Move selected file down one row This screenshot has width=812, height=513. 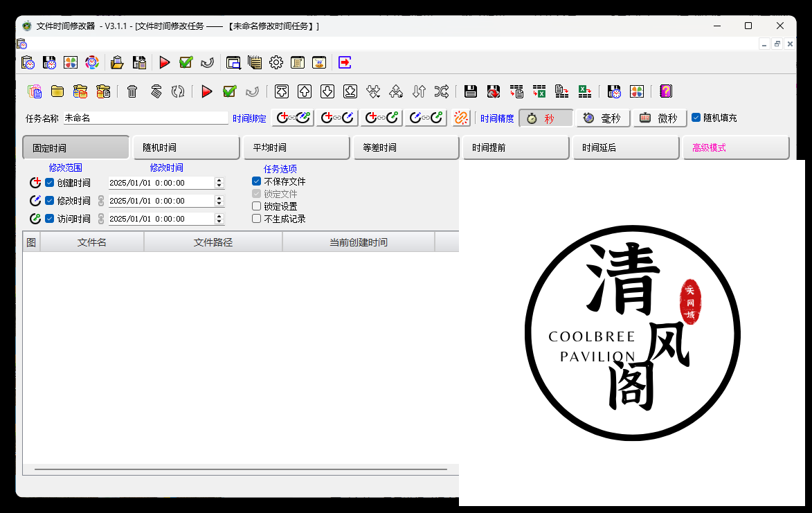327,91
